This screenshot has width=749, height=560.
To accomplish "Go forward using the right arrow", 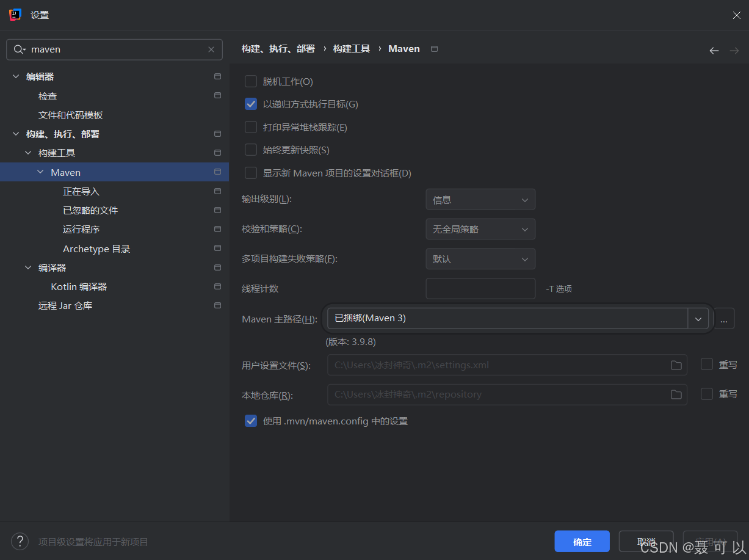I will (734, 50).
